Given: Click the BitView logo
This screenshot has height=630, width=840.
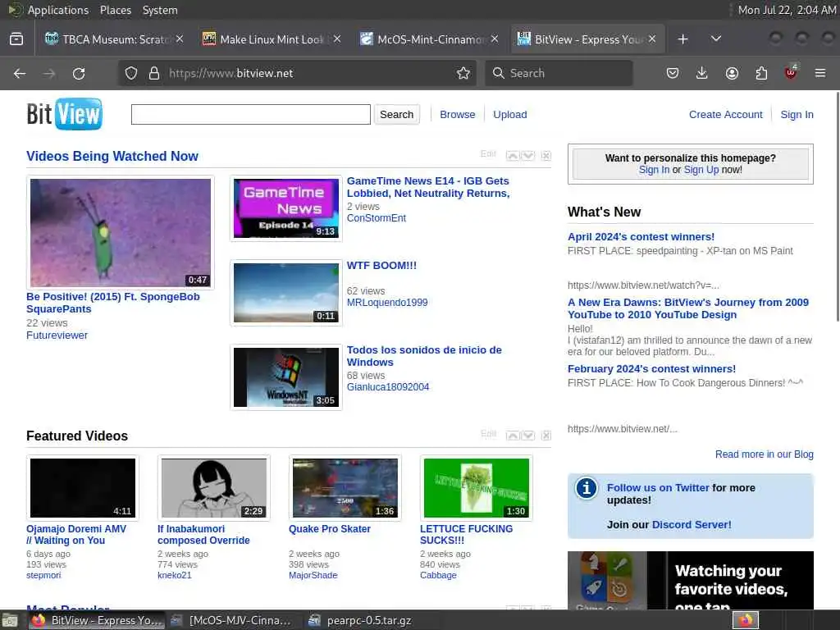Looking at the screenshot, I should (x=64, y=113).
